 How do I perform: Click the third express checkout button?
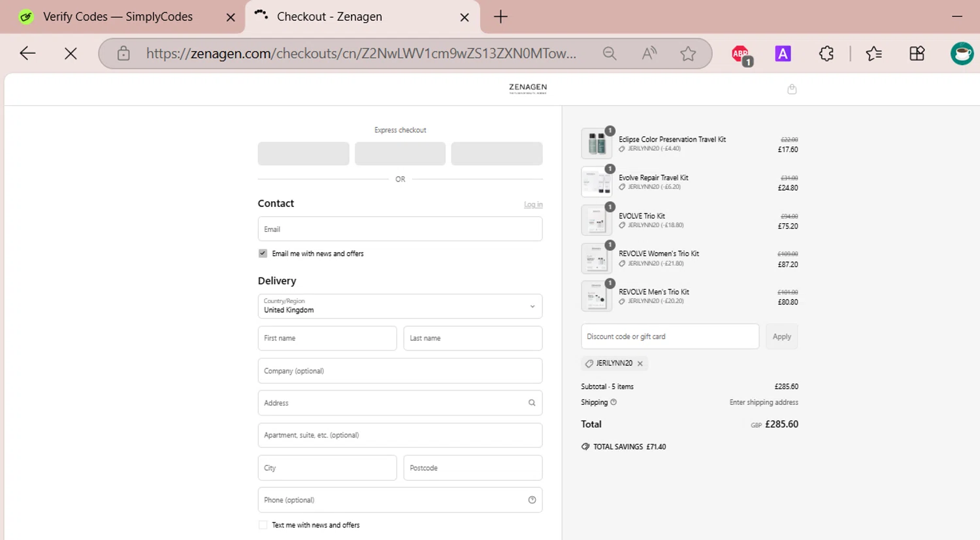pyautogui.click(x=497, y=153)
